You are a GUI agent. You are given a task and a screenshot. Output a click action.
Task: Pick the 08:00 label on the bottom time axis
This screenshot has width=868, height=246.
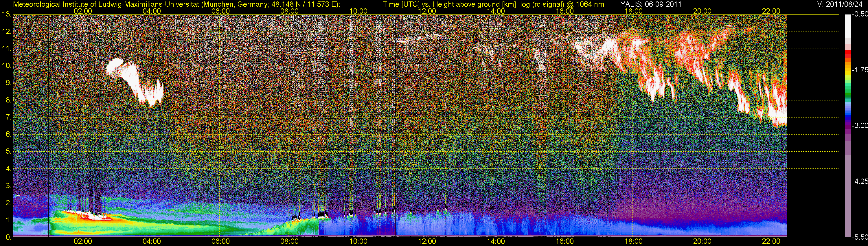point(289,241)
